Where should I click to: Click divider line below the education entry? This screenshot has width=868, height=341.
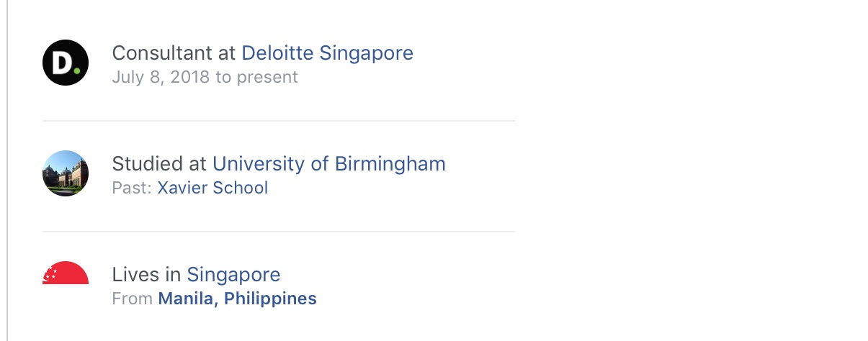(x=278, y=232)
